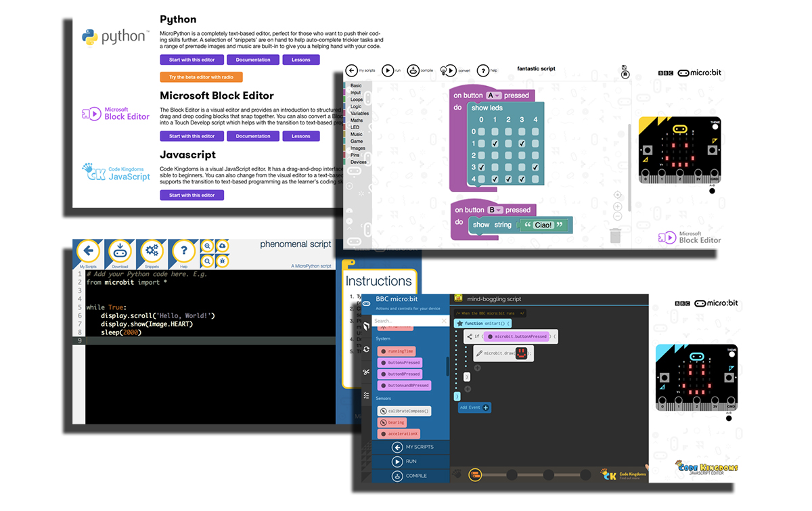This screenshot has height=511, width=812.
Task: Clear the Code Kingdoms search with X
Action: [x=443, y=320]
